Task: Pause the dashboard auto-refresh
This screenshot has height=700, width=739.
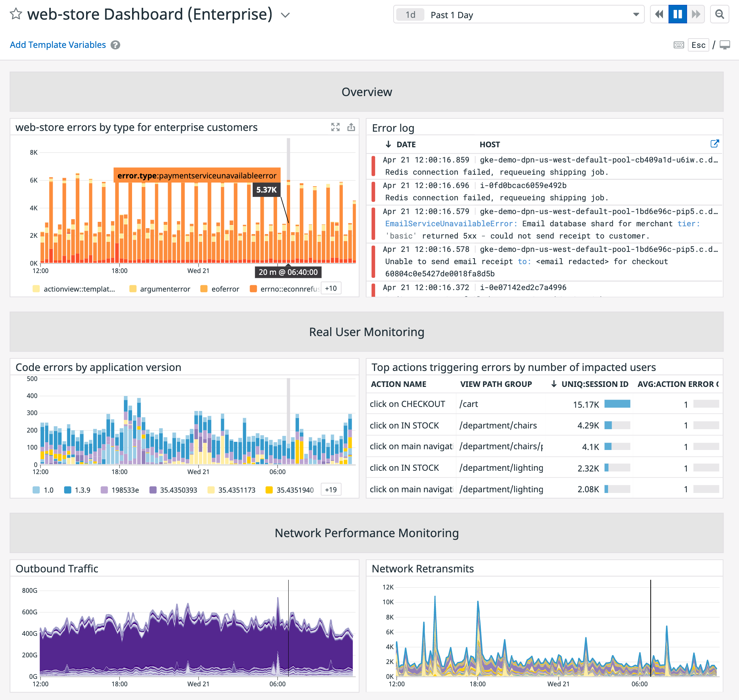Action: click(x=677, y=14)
